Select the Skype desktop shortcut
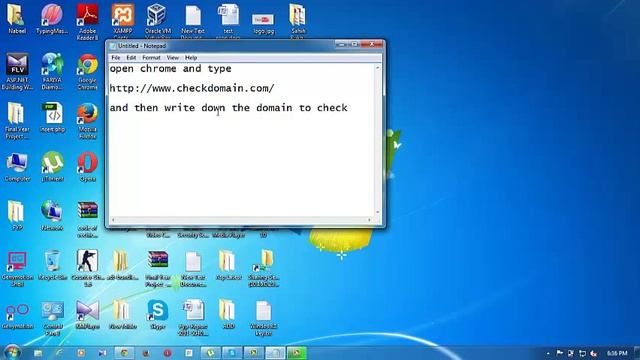This screenshot has width=640, height=360. (158, 314)
